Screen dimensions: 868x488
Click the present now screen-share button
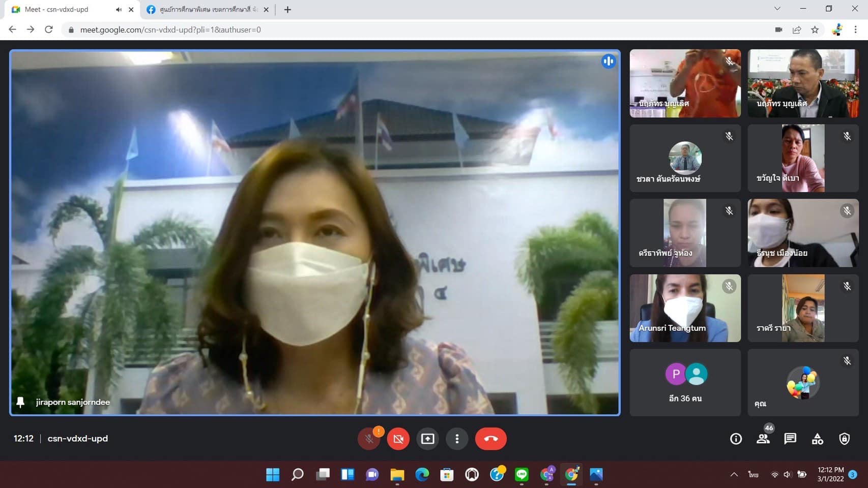coord(428,439)
